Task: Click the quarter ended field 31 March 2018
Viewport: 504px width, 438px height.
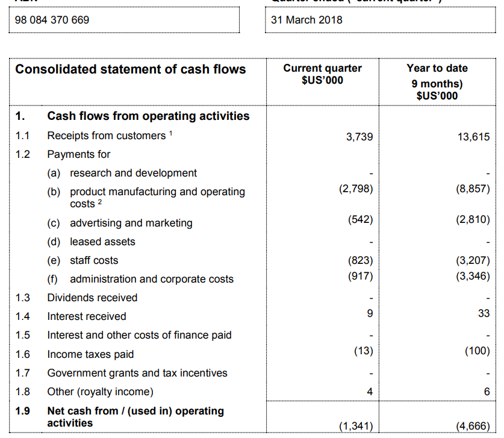Action: (x=380, y=20)
